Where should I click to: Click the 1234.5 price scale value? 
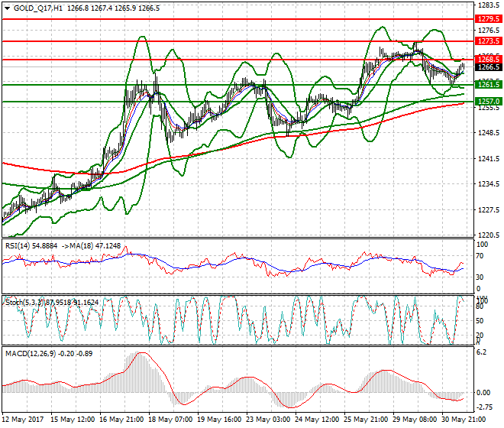[489, 184]
